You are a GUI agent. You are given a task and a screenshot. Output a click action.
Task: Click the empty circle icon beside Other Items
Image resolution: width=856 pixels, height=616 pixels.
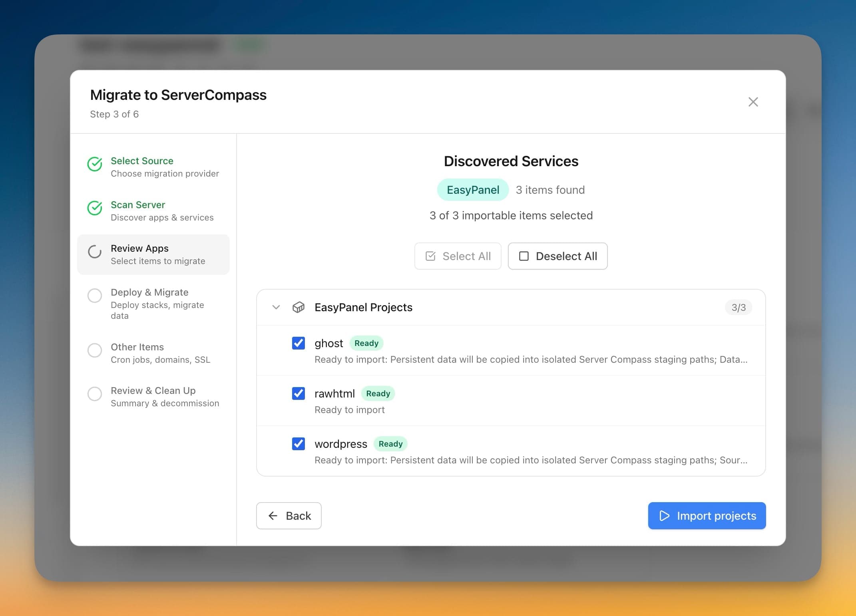click(x=95, y=350)
